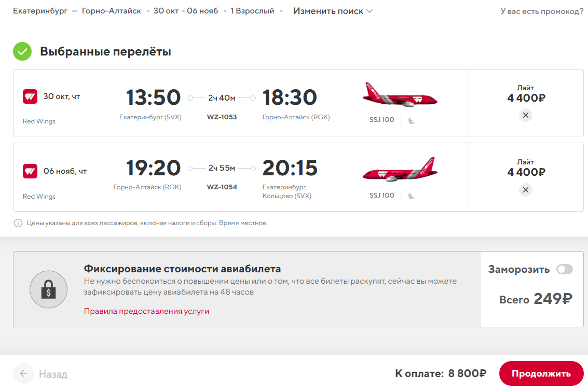This screenshot has width=588, height=389.
Task: Click the seat icon for flight WZ-1054
Action: coord(412,196)
